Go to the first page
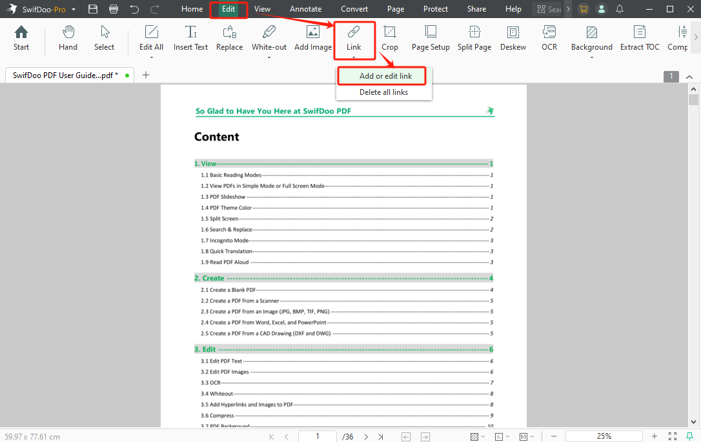This screenshot has width=701, height=442. tap(272, 437)
